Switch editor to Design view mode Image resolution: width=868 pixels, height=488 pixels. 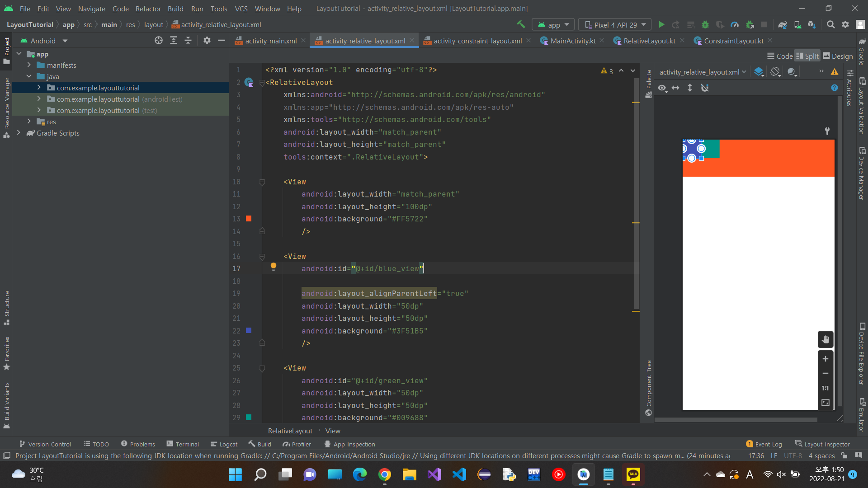click(838, 56)
